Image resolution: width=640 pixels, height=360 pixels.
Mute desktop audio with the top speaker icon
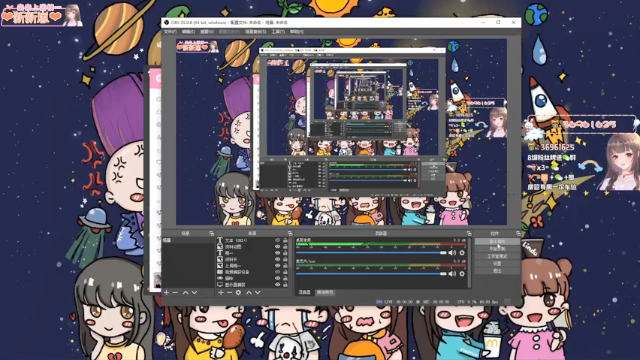[452, 253]
